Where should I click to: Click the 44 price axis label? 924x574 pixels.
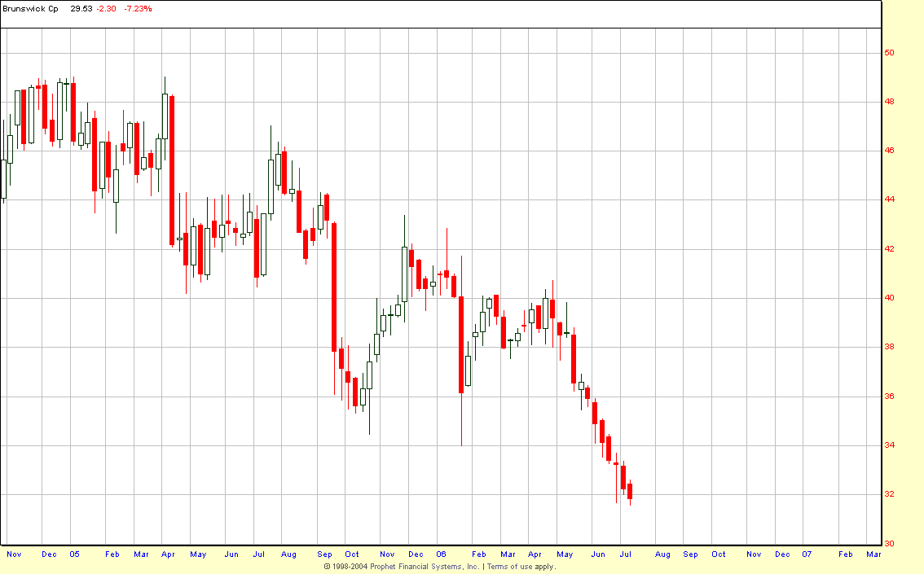[889, 199]
